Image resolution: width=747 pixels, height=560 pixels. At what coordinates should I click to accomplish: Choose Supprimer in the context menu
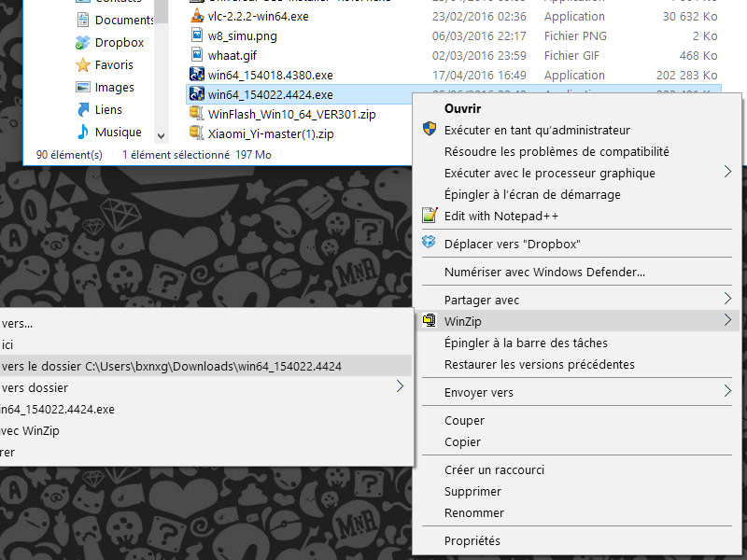click(472, 492)
